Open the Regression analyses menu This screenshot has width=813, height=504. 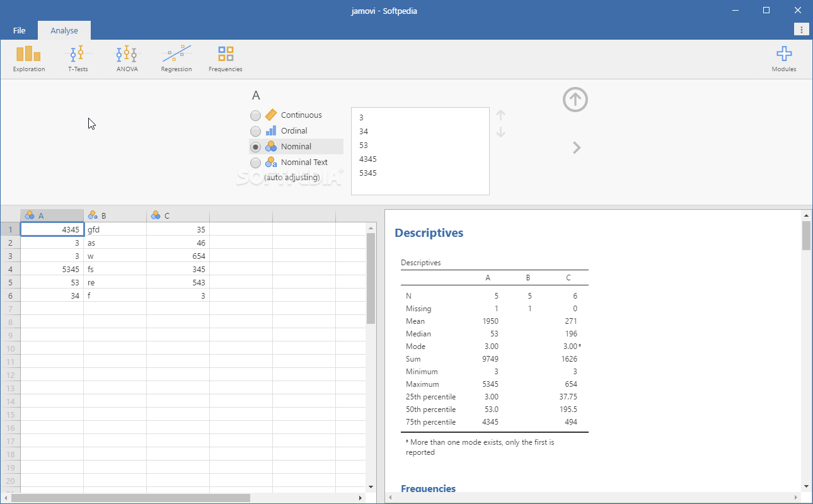(176, 59)
